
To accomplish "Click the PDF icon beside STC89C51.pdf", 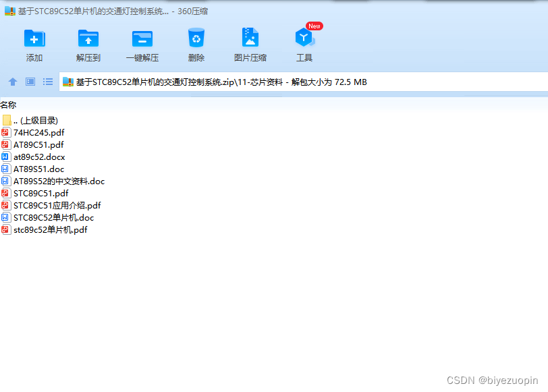I will pos(5,193).
